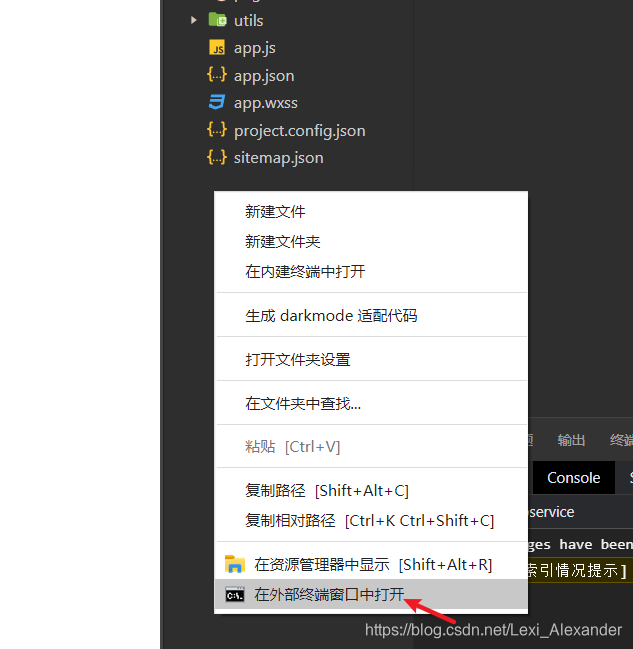Click the command prompt icon in menu
633x649 pixels.
[x=235, y=595]
